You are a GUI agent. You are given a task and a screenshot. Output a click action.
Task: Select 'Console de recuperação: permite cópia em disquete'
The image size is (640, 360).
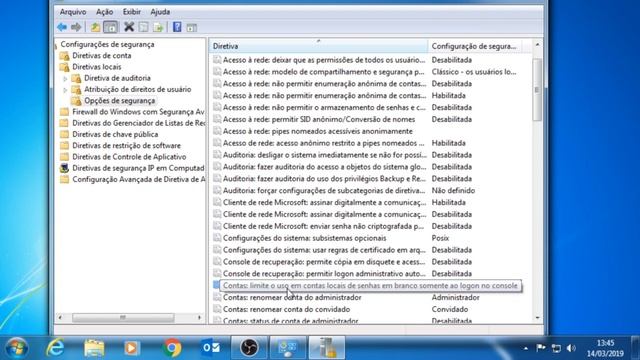pos(324,262)
